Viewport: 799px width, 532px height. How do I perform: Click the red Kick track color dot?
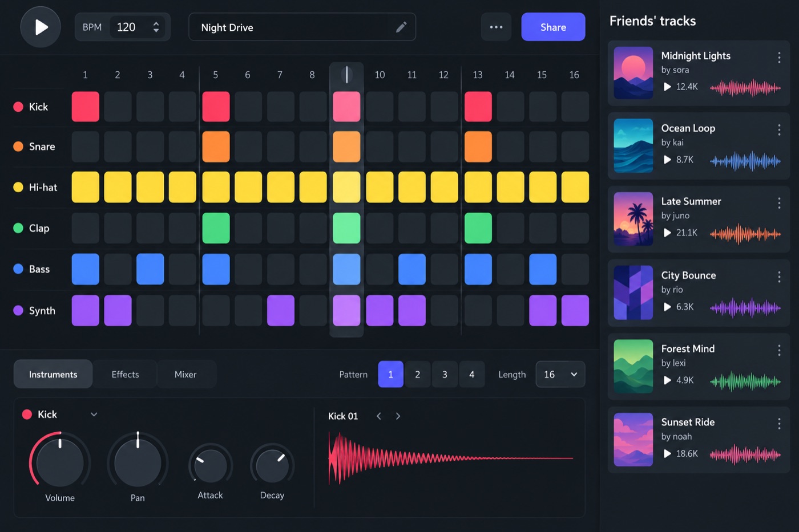pyautogui.click(x=18, y=107)
